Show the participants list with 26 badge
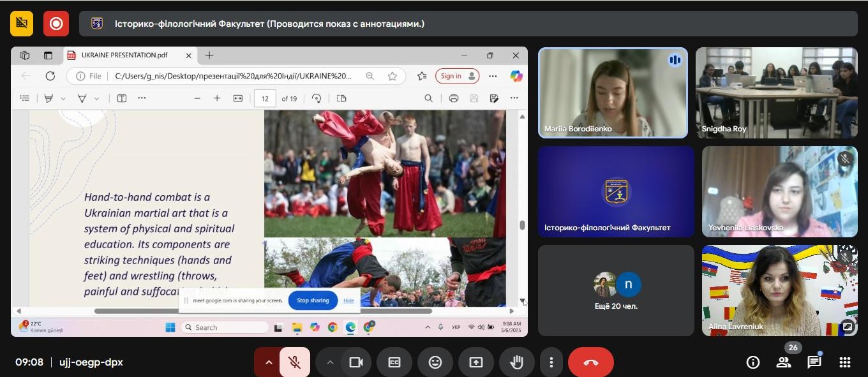This screenshot has height=377, width=868. 784,362
